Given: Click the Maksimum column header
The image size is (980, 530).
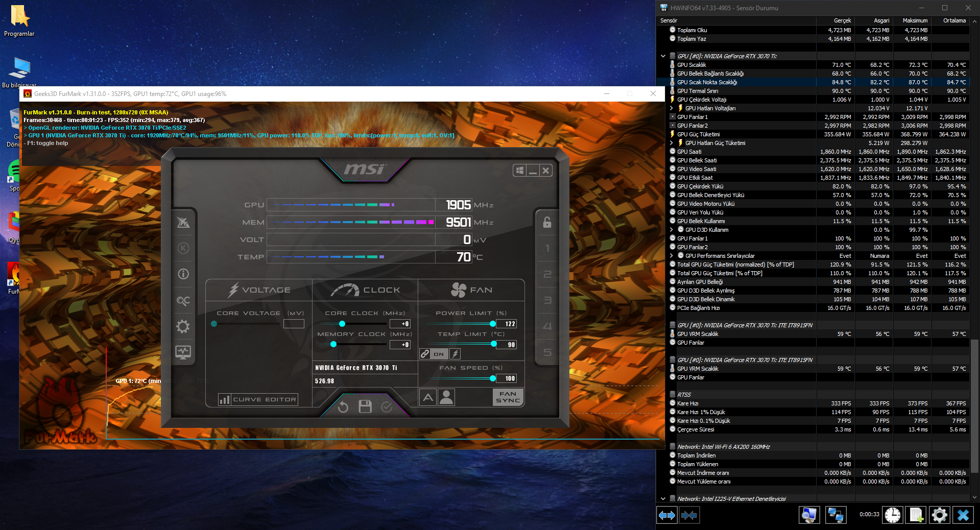Looking at the screenshot, I should (x=912, y=20).
